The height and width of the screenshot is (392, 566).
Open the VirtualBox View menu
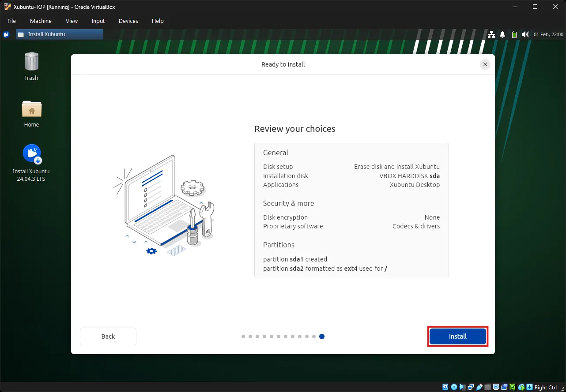(x=72, y=21)
